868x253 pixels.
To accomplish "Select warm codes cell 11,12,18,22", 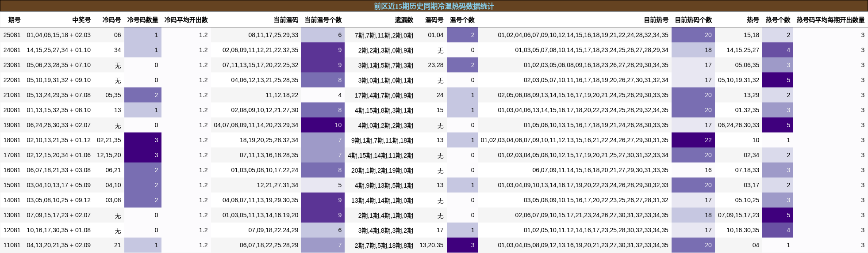I will (x=282, y=95).
